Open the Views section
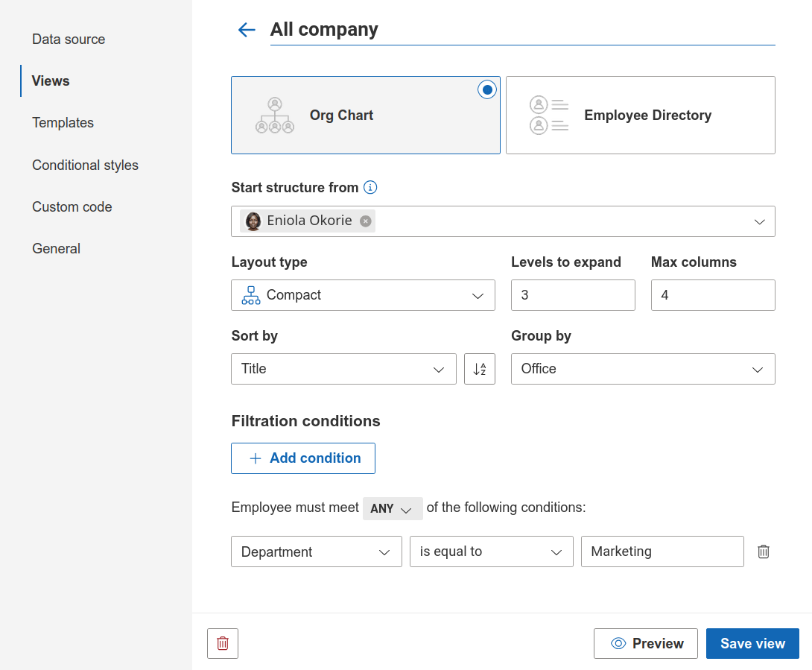 tap(50, 80)
